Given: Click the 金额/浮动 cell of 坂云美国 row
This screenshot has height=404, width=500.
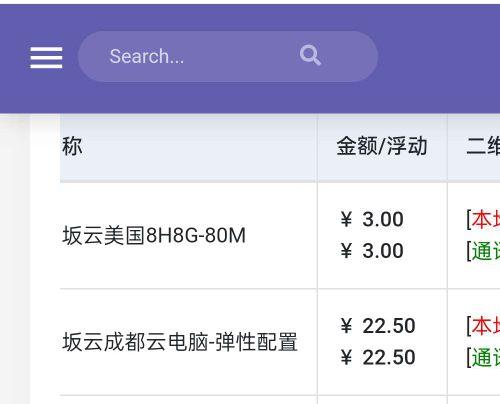Looking at the screenshot, I should 382,235.
